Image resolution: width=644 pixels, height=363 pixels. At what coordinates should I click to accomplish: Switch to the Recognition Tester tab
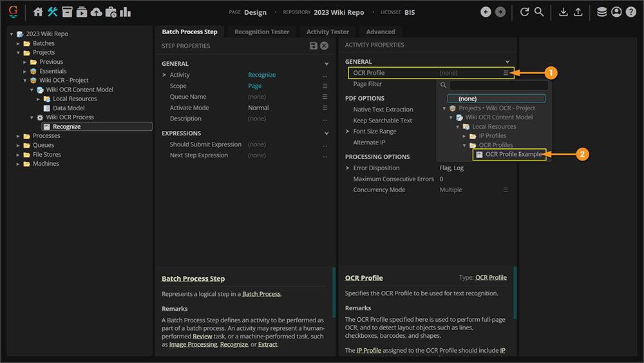[x=261, y=32]
